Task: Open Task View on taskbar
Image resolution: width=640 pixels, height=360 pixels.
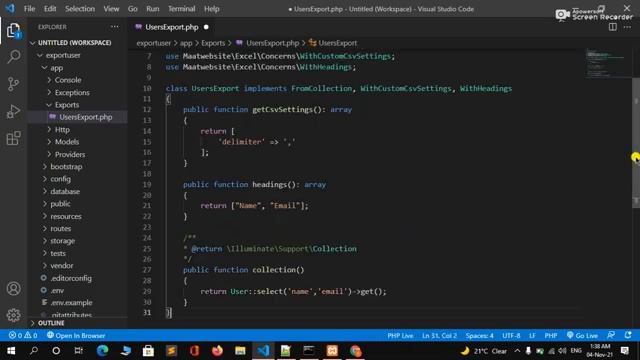Action: [x=78, y=351]
